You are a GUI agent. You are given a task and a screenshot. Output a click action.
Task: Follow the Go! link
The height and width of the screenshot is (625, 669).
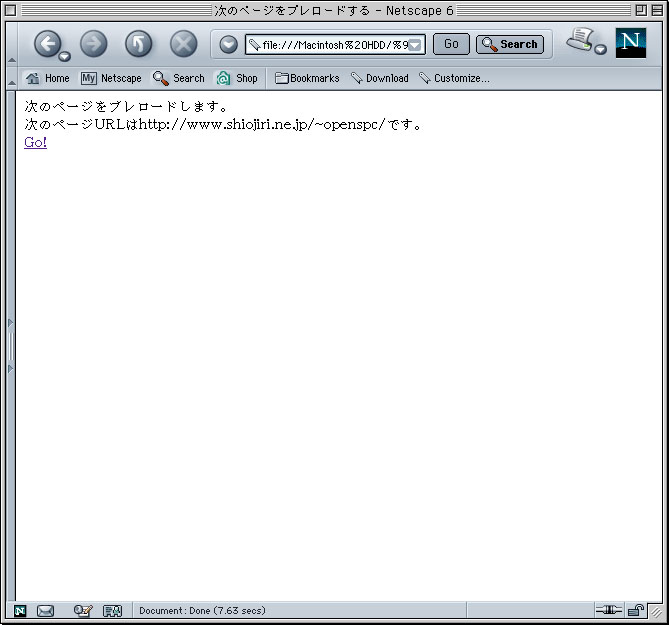click(x=35, y=142)
